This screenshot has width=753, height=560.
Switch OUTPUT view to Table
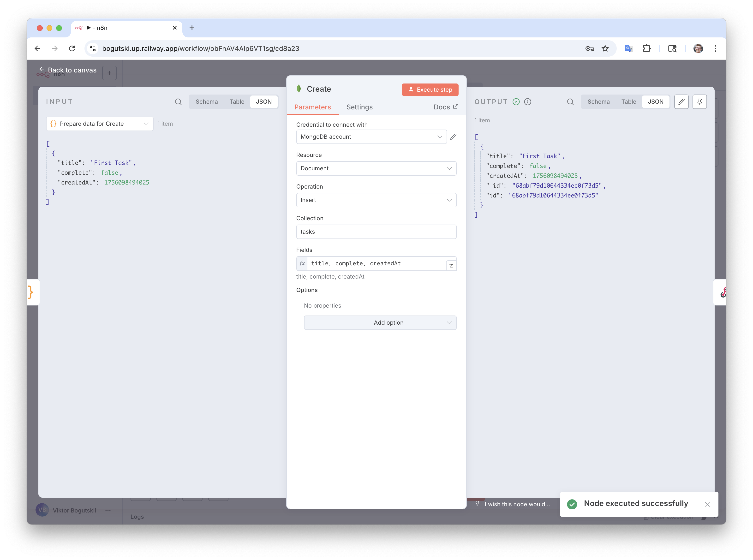click(628, 102)
